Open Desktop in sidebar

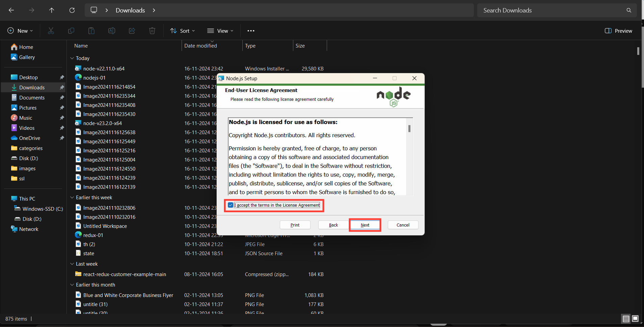point(28,77)
